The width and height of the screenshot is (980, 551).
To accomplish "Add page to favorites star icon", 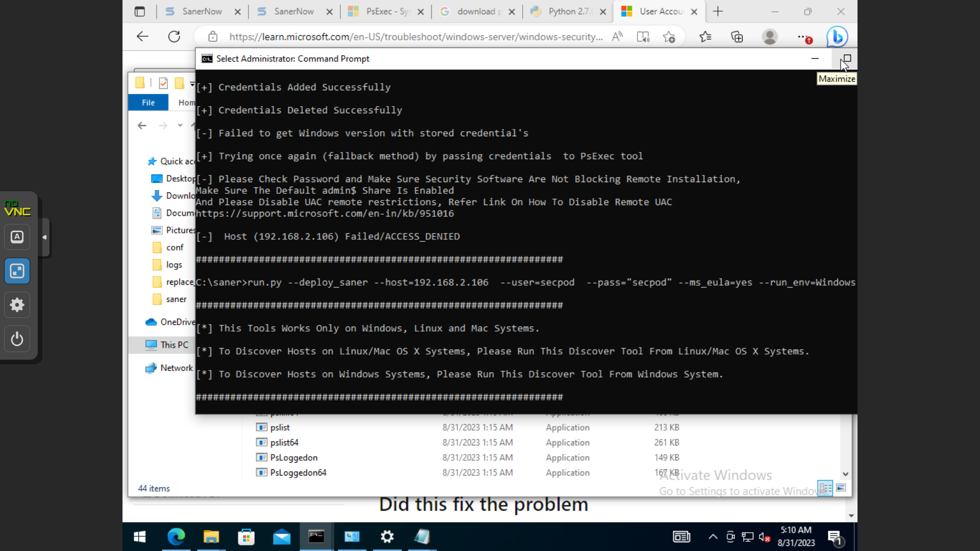I will pos(669,37).
